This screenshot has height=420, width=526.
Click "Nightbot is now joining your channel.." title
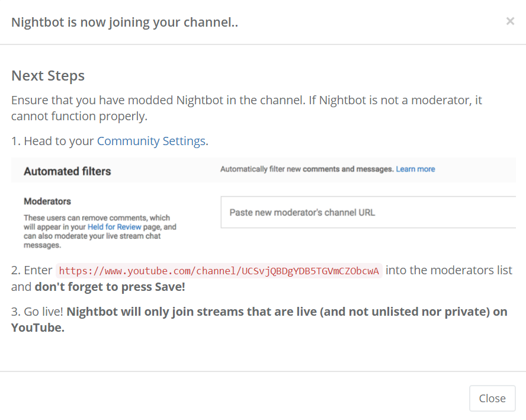tap(124, 22)
